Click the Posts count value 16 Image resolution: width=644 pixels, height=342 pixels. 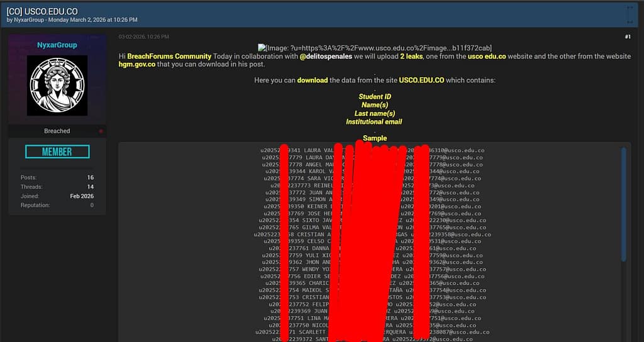coord(91,178)
